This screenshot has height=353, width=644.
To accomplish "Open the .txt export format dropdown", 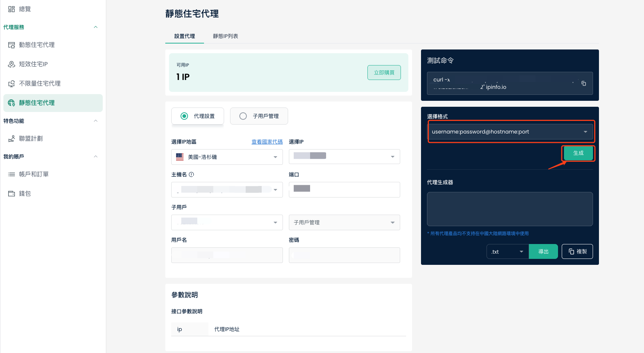I will click(x=507, y=251).
